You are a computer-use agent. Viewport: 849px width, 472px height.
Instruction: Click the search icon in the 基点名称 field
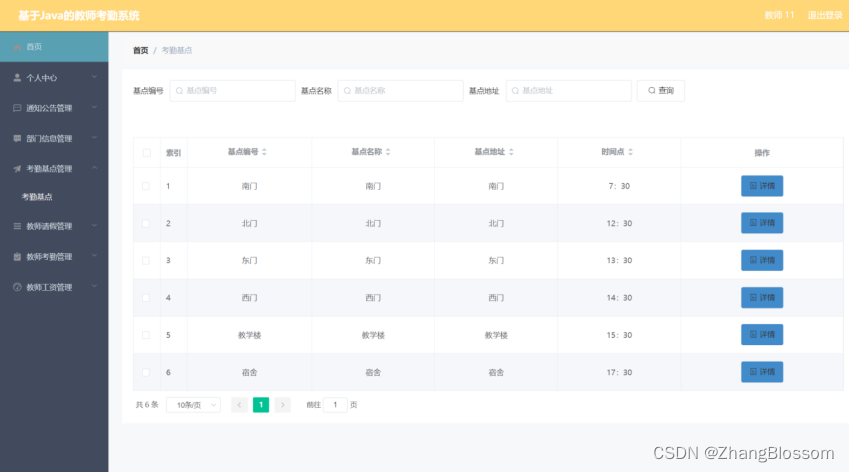347,91
